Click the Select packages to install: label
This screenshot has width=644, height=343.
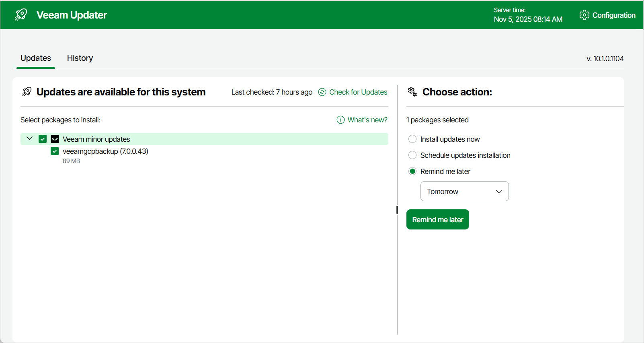[x=60, y=120]
